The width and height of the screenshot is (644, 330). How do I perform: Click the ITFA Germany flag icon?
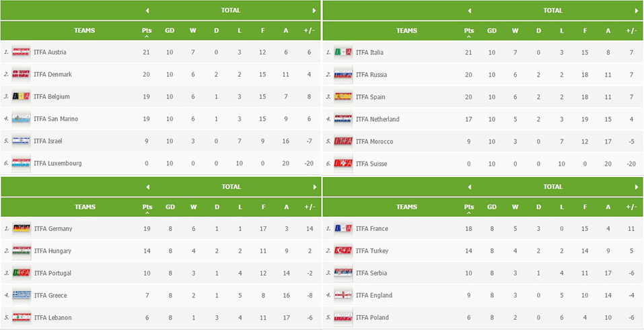21,228
